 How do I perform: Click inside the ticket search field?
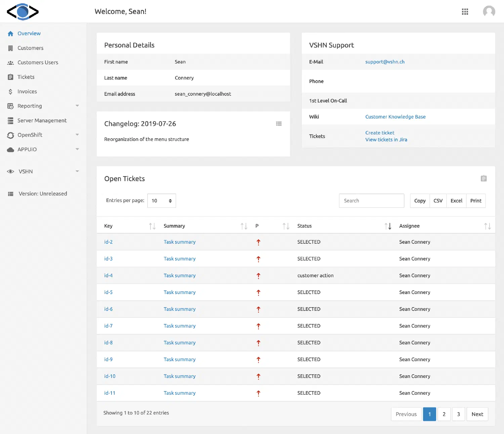click(x=371, y=200)
